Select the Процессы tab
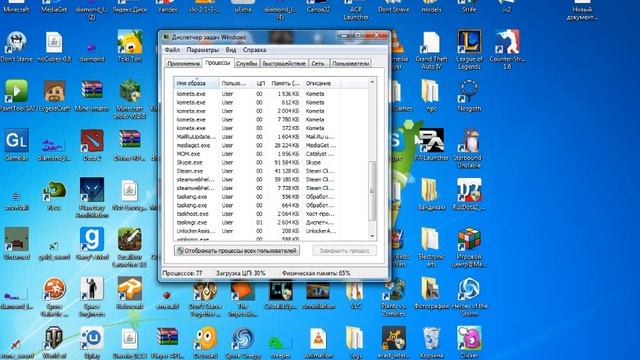640x360 pixels. 218,63
